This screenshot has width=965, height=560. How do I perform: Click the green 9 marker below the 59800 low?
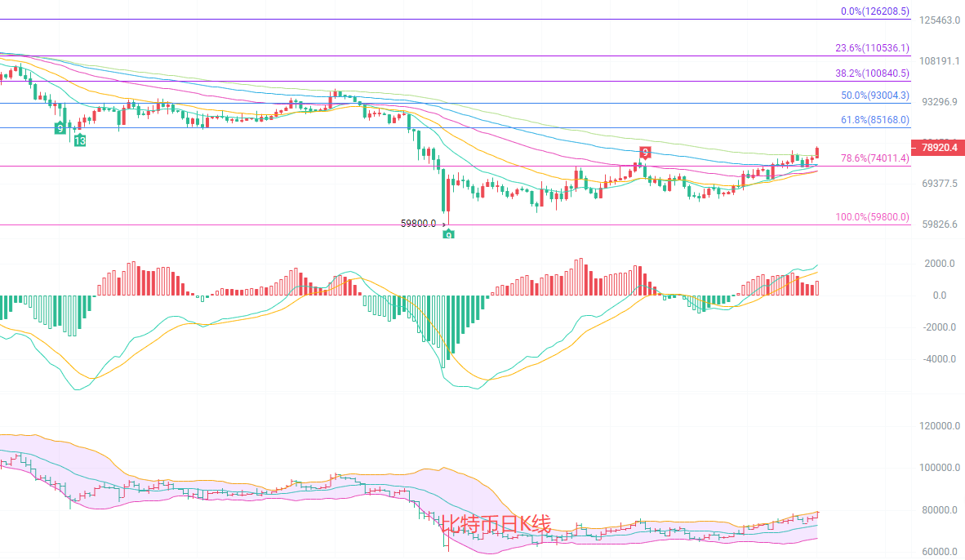coord(448,235)
